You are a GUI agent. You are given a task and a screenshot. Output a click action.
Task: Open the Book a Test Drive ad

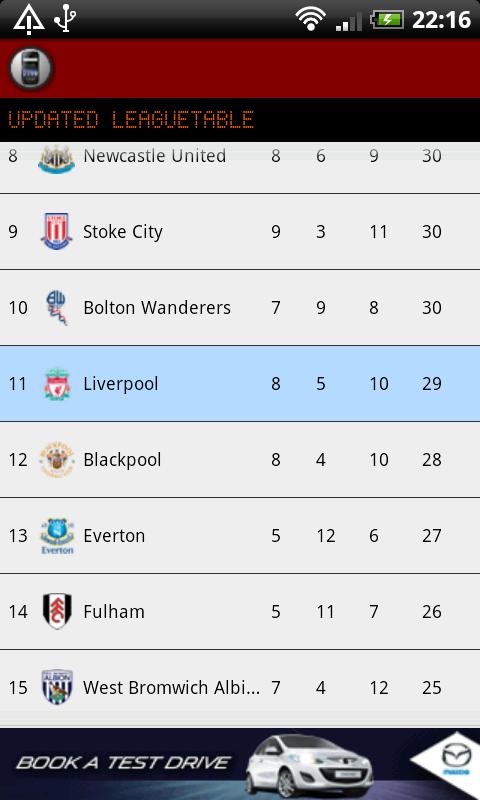tap(240, 764)
